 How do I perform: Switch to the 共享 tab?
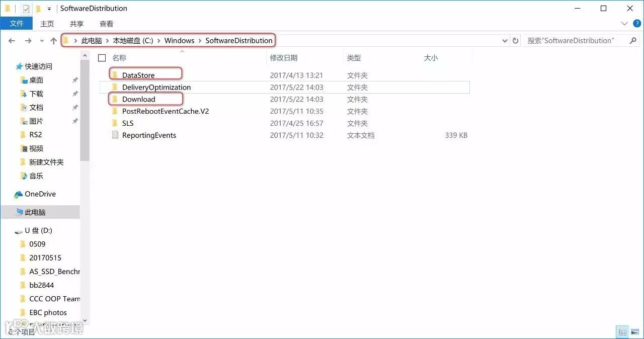coord(77,24)
